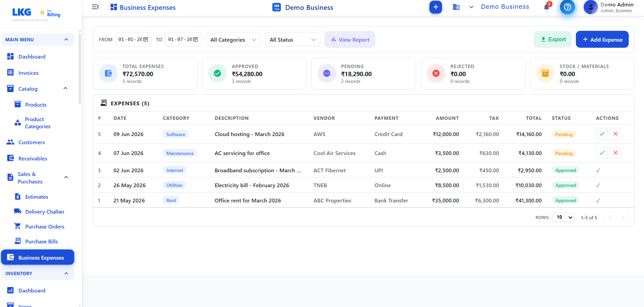The width and height of the screenshot is (644, 307).
Task: Select Business Expenses menu item
Action: point(38,257)
